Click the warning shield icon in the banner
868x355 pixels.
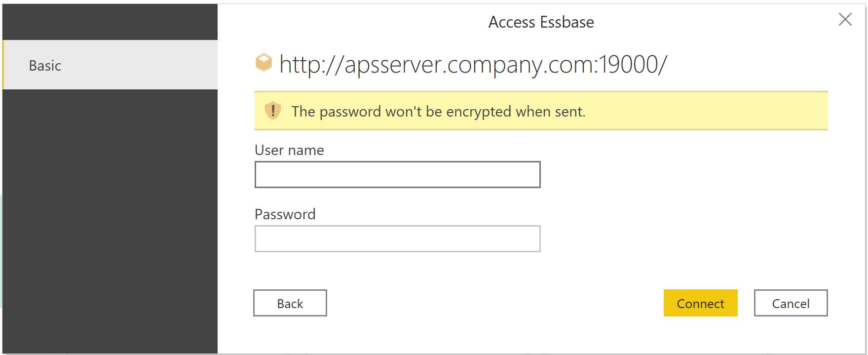273,111
